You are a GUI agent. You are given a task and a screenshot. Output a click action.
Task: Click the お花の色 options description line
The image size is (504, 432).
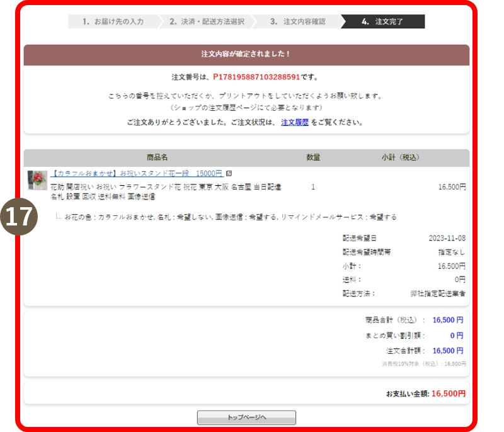point(230,217)
